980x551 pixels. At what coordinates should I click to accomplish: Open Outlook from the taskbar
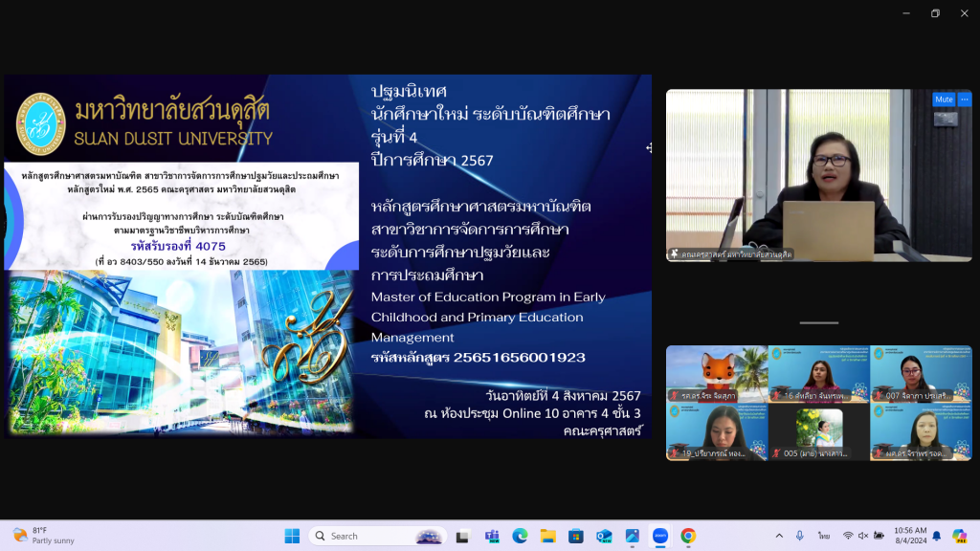coord(604,536)
